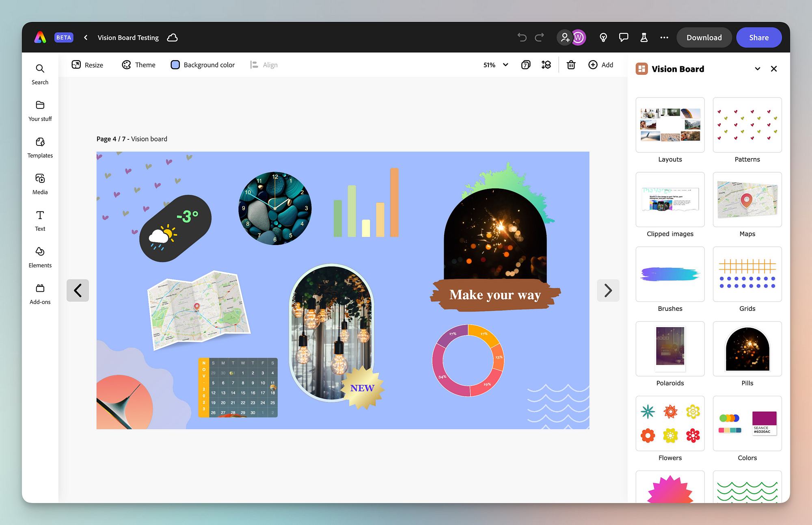
Task: Select the Background color swatch
Action: [175, 65]
